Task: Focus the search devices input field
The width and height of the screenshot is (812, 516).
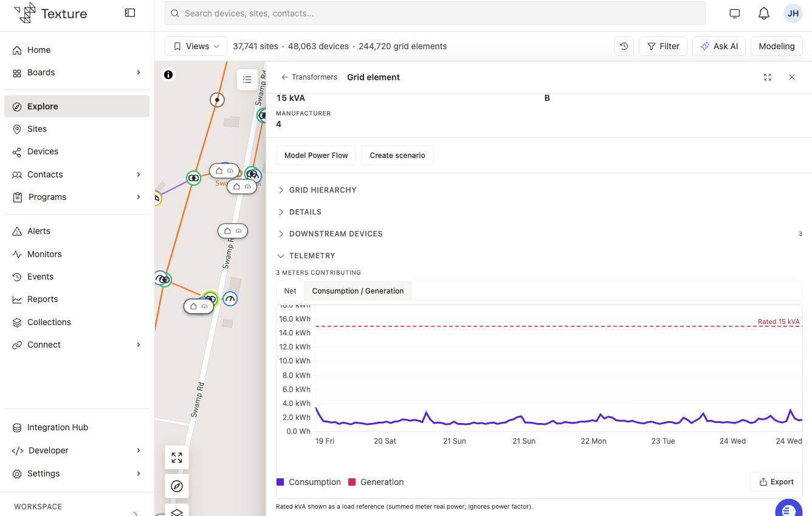Action: click(435, 13)
